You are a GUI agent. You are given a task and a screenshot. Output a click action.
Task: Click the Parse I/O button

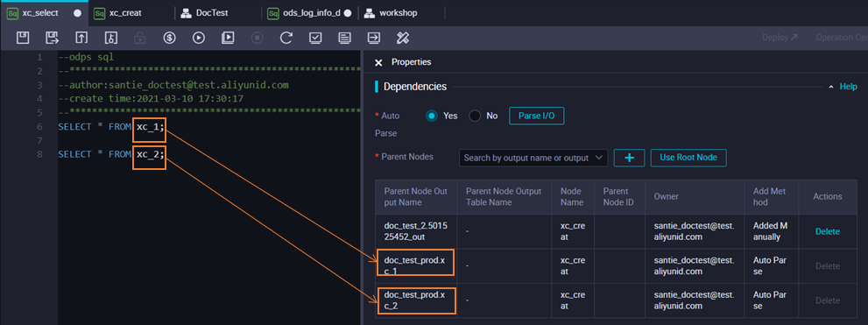click(536, 117)
